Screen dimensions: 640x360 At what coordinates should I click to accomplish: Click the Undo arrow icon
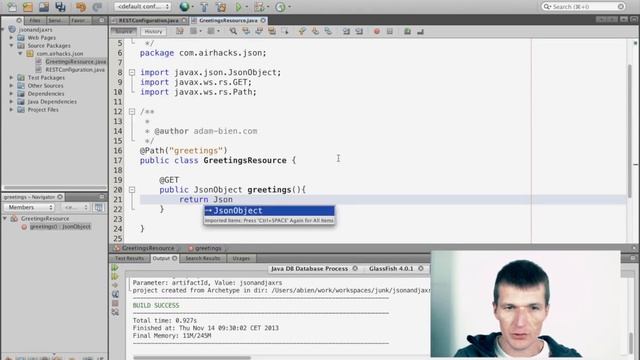coord(81,7)
